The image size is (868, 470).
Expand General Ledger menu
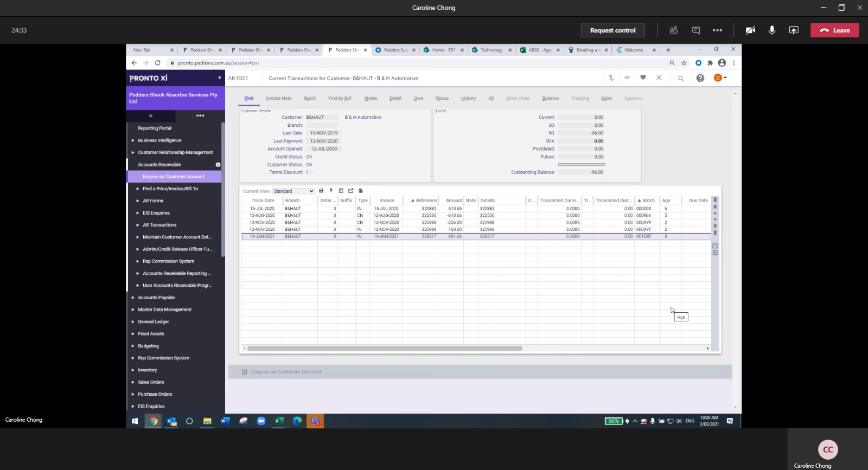(153, 322)
